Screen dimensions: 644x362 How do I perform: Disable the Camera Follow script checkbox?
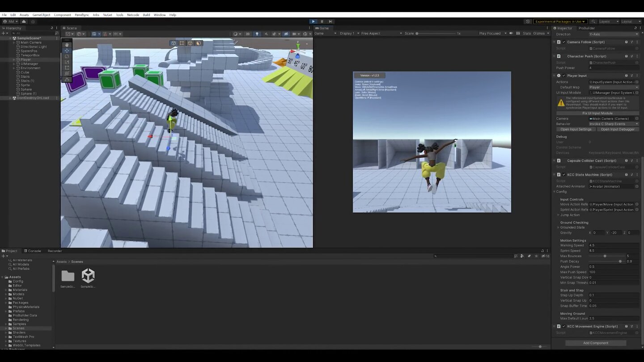[x=563, y=42]
